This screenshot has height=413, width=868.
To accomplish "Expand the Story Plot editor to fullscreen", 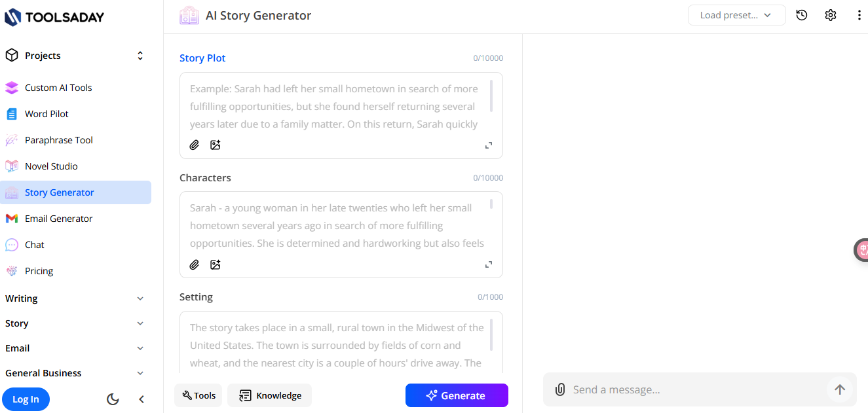I will coord(488,145).
